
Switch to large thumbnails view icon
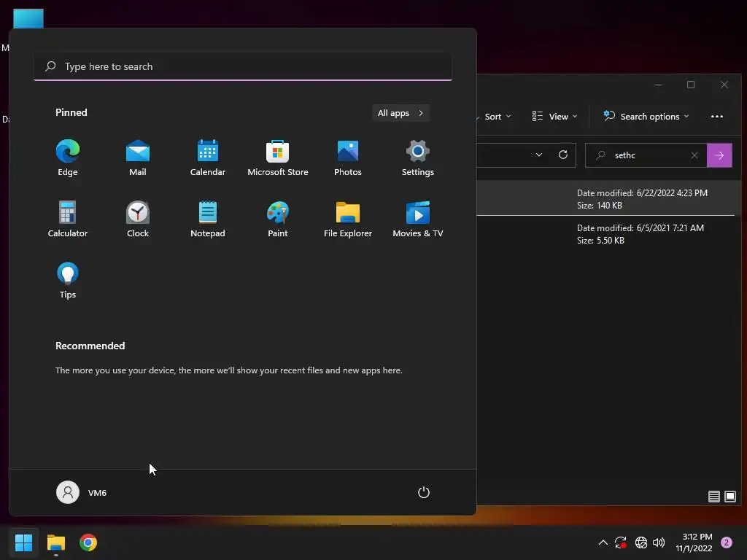coord(729,497)
